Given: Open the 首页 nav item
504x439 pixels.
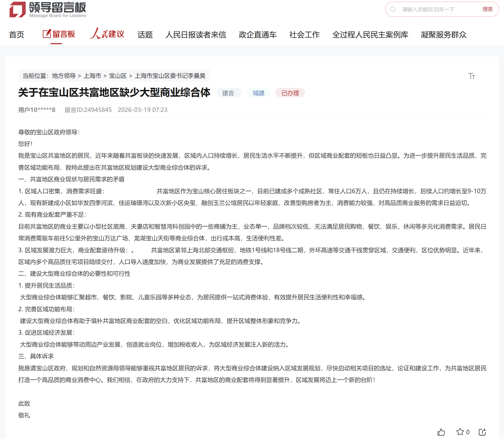Looking at the screenshot, I should click(17, 35).
